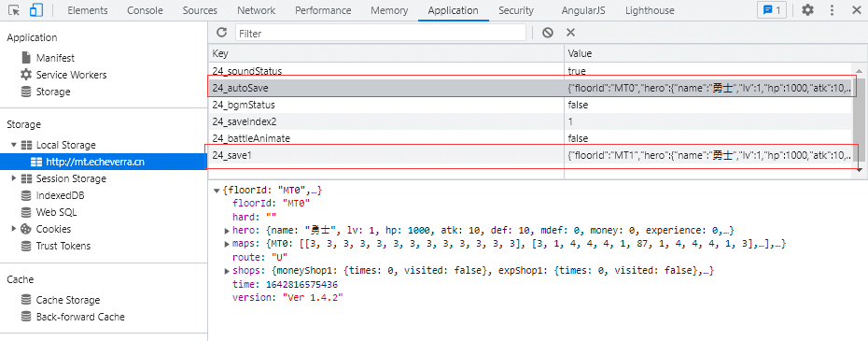868x341 pixels.
Task: Select the Service Workers item
Action: click(72, 75)
